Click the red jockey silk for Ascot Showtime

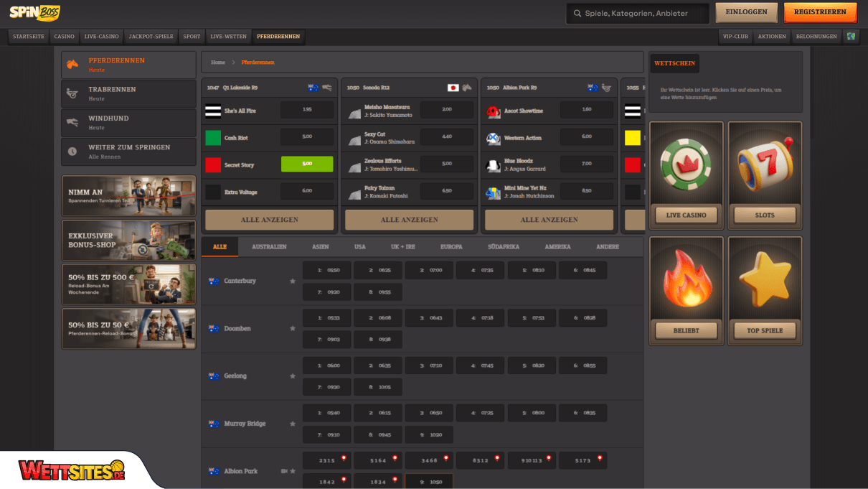pyautogui.click(x=494, y=111)
